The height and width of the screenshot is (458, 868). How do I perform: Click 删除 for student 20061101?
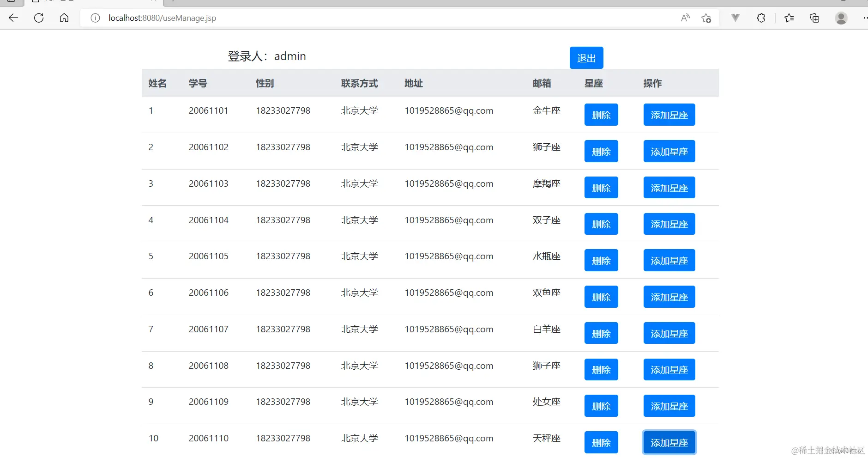601,115
